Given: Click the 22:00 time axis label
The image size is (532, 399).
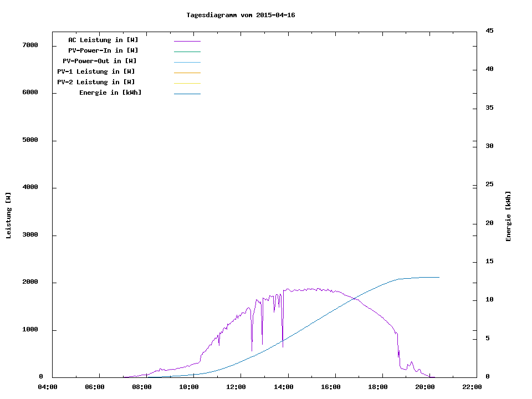Looking at the screenshot, I should point(472,387).
